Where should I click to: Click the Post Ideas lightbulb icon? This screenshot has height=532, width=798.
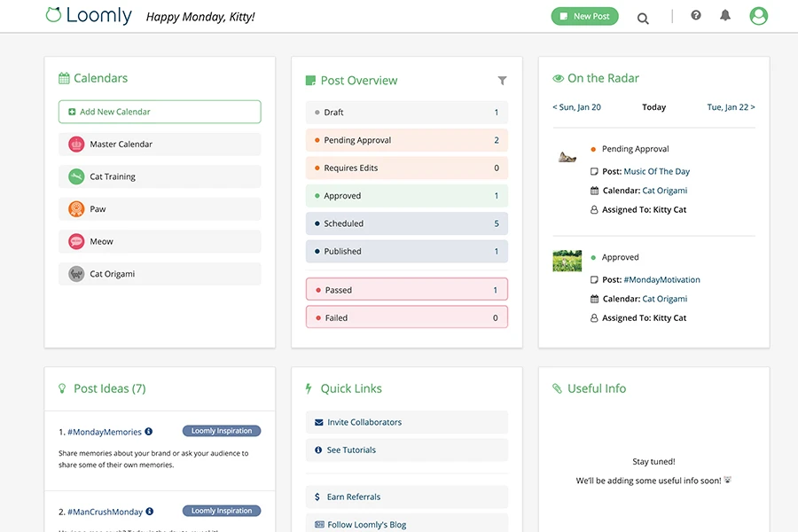62,389
